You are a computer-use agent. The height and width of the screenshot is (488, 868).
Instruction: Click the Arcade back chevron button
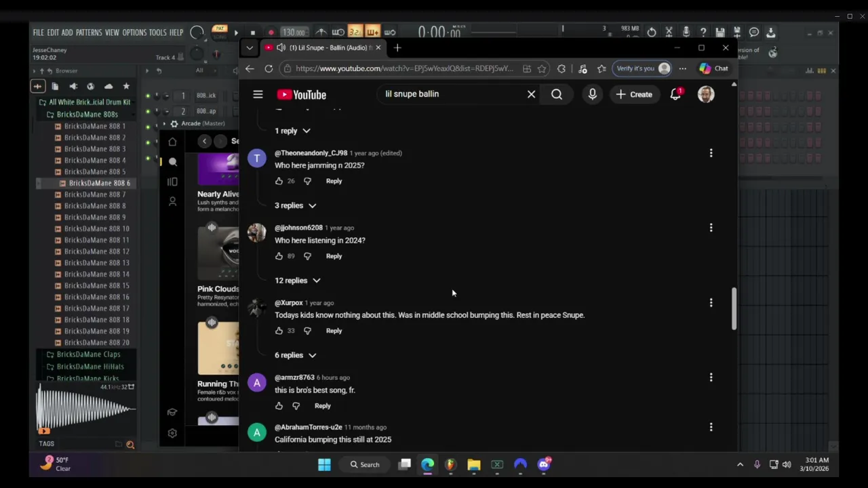(x=204, y=141)
